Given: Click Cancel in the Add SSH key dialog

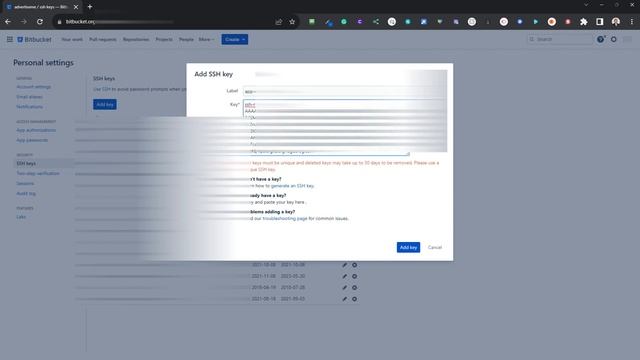Looking at the screenshot, I should (x=435, y=247).
